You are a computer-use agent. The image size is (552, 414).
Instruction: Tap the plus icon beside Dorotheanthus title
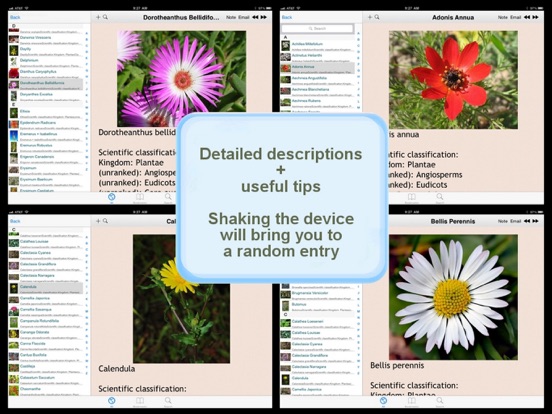coord(98,17)
